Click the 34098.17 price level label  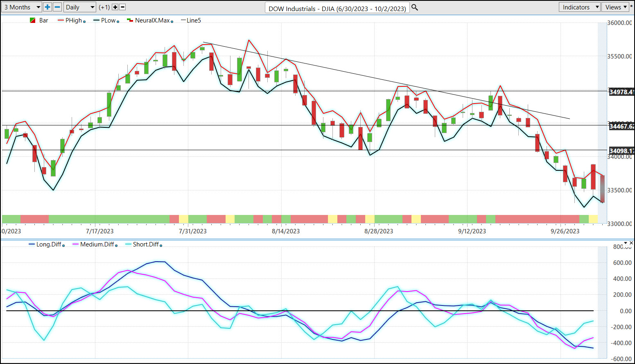[621, 151]
